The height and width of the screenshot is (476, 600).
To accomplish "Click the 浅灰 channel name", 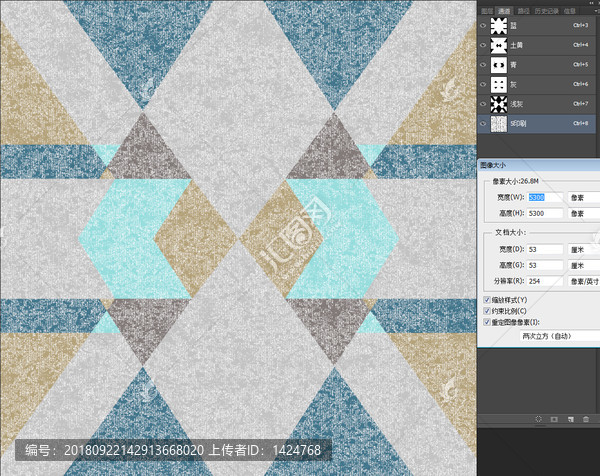I will coord(516,104).
